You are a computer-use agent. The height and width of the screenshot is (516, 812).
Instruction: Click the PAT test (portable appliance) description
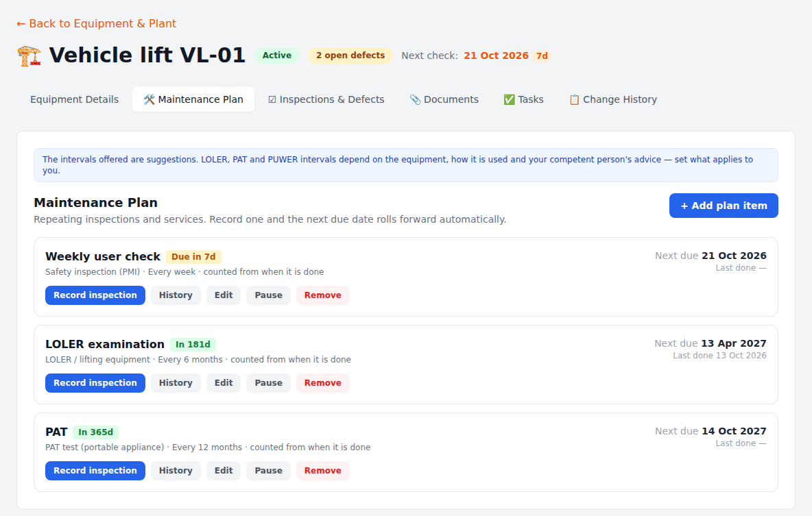click(x=208, y=447)
